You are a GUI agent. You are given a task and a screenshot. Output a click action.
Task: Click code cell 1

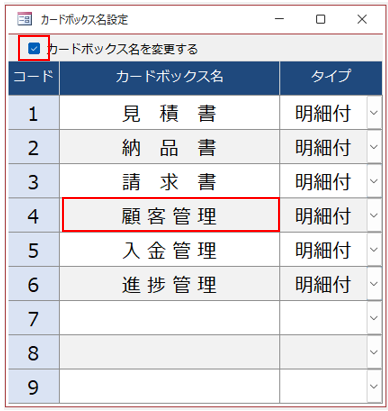click(34, 113)
